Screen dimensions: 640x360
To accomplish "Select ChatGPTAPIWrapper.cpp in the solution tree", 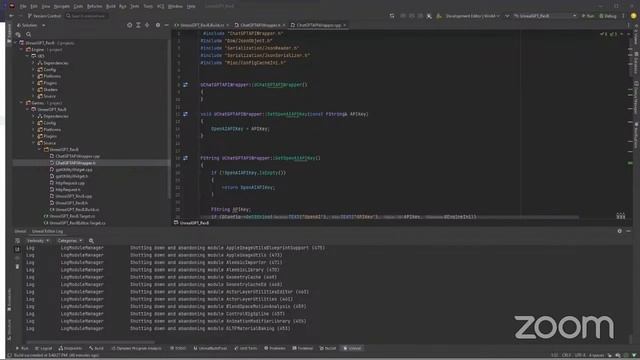I will pyautogui.click(x=77, y=156).
